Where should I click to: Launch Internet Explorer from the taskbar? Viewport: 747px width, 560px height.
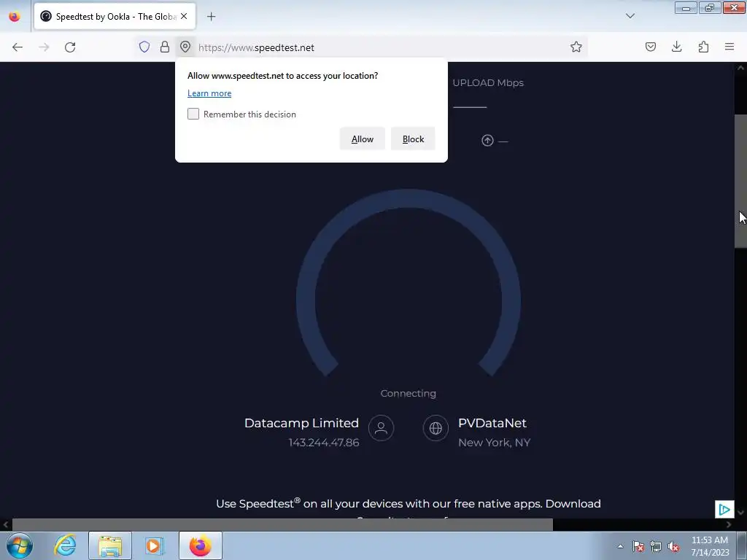coord(65,545)
